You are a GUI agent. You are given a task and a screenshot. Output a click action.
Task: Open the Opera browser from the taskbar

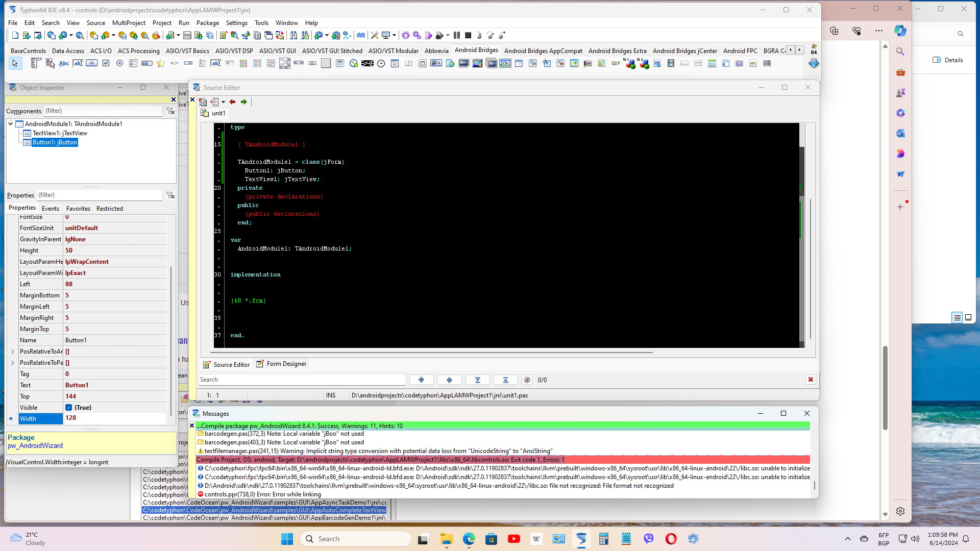(x=671, y=539)
